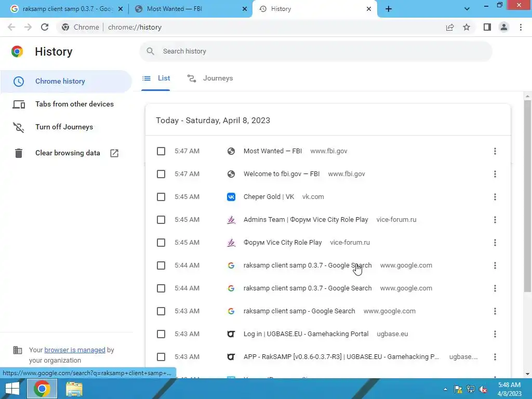This screenshot has width=532, height=399.
Task: Select the List view tab
Action: point(156,78)
